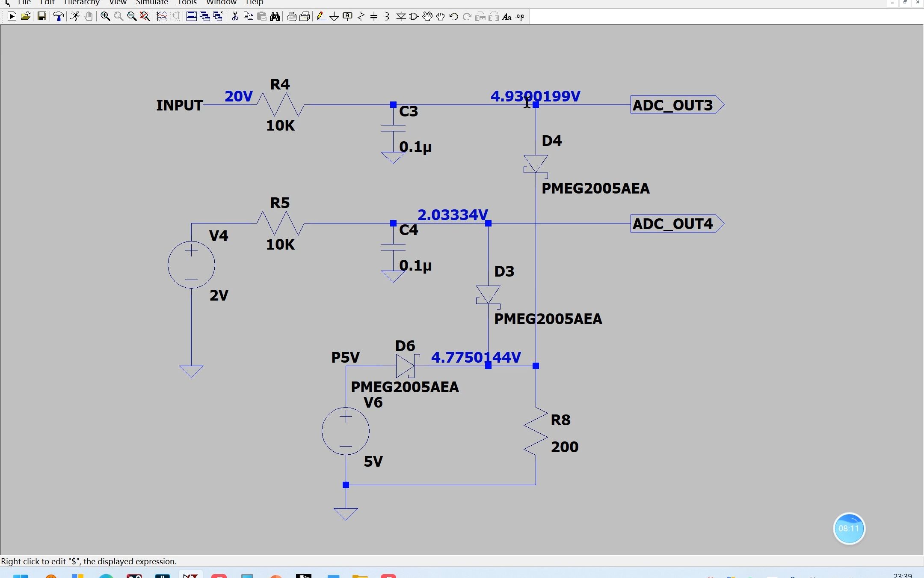Click the New Schematic toolbar icon
This screenshot has height=578, width=924.
click(12, 17)
